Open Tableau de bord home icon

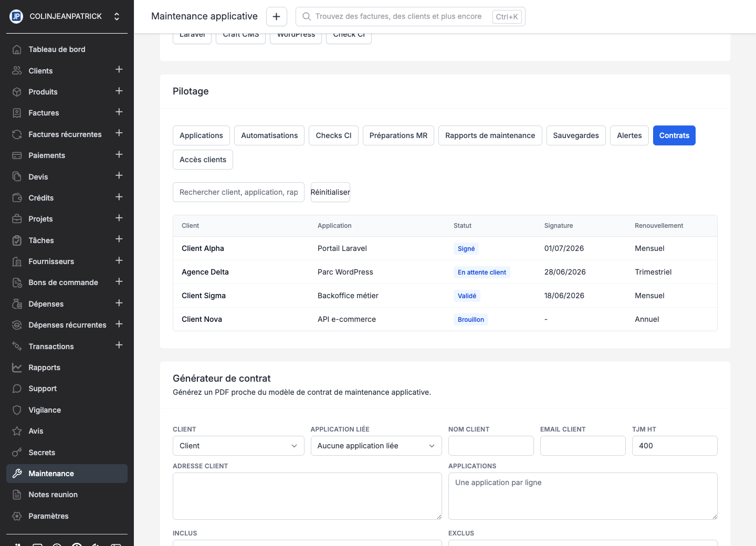[x=17, y=49]
